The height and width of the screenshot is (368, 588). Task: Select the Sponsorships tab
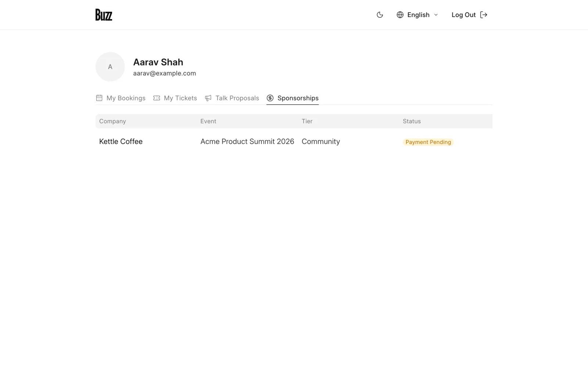coord(293,98)
